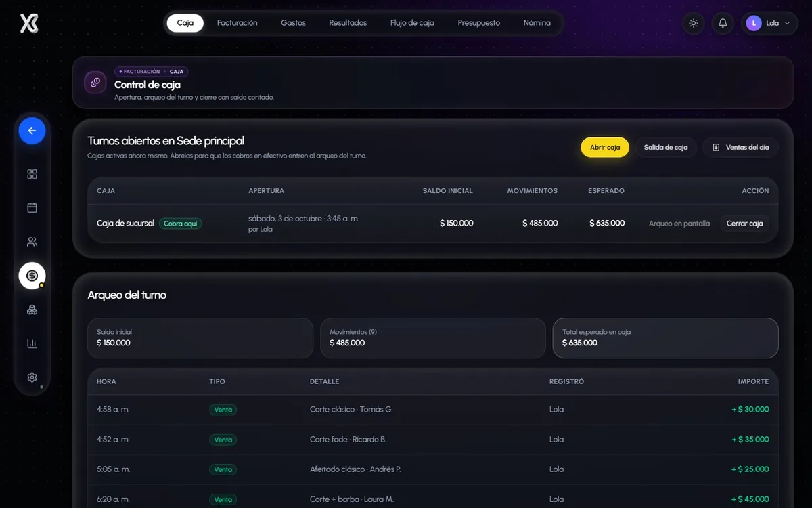Image resolution: width=812 pixels, height=508 pixels.
Task: Open the settings gear icon in sidebar
Action: [32, 377]
